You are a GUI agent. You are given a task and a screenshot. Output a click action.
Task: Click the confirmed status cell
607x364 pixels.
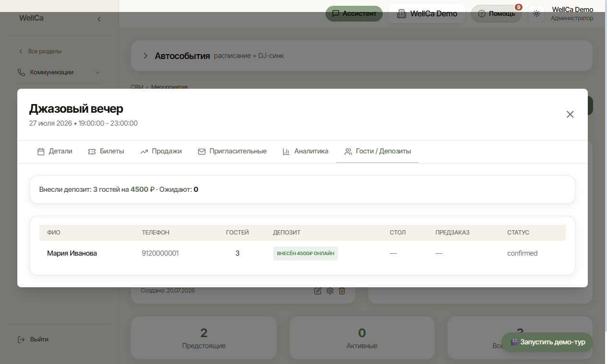[x=522, y=253]
